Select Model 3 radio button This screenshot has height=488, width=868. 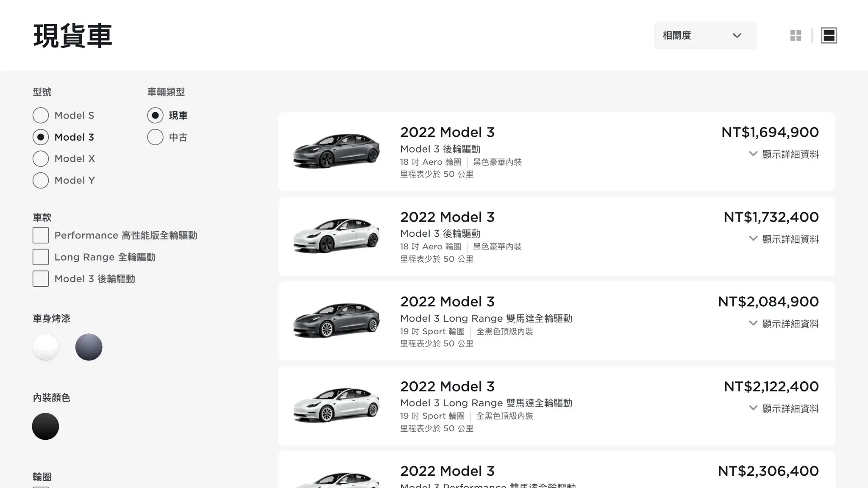click(x=41, y=137)
